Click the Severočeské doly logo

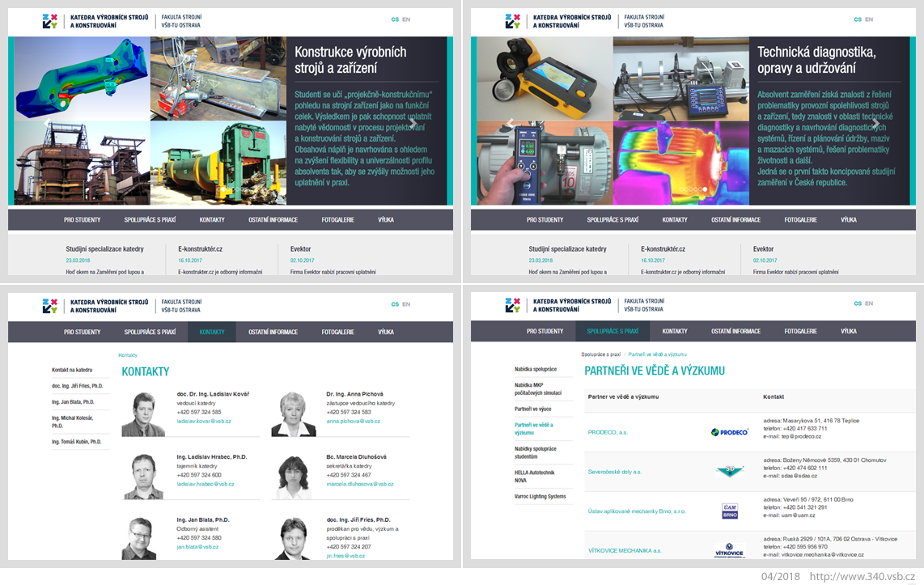pyautogui.click(x=730, y=471)
